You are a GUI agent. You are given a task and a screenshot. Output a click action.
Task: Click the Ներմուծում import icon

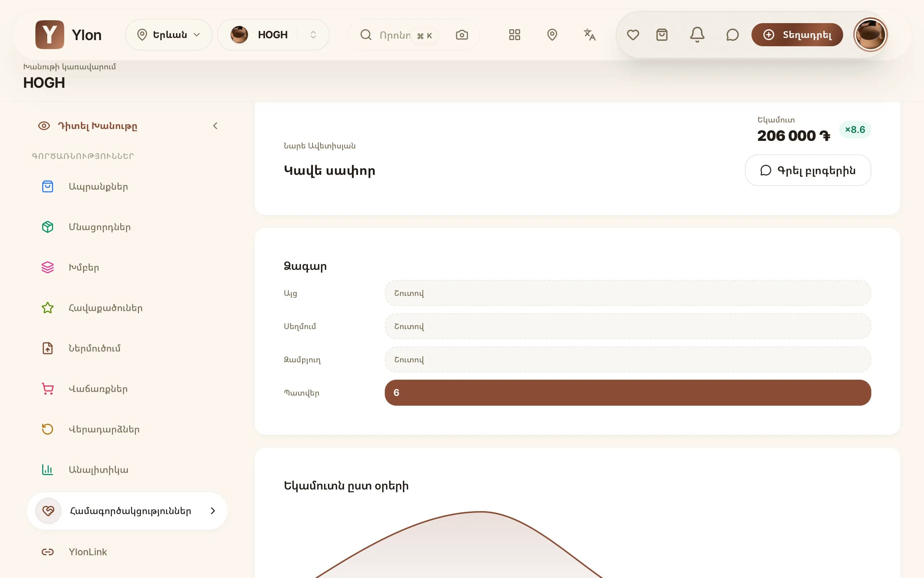[47, 348]
